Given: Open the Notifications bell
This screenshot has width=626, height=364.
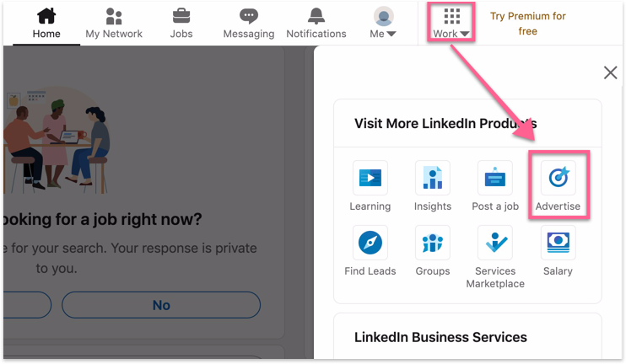Looking at the screenshot, I should point(316,23).
